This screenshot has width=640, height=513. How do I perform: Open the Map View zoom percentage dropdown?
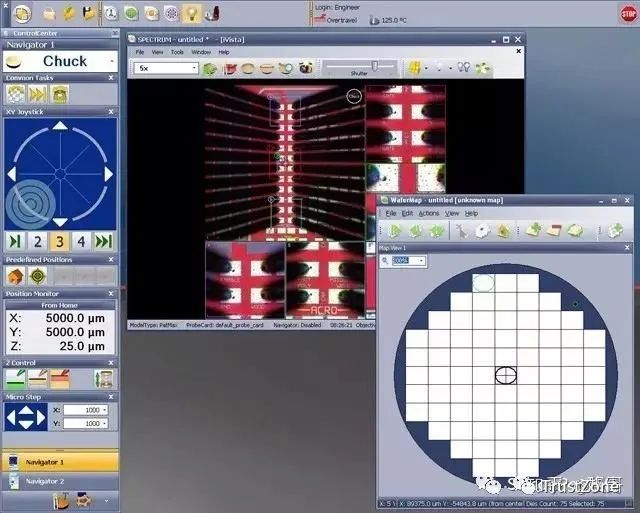point(421,260)
